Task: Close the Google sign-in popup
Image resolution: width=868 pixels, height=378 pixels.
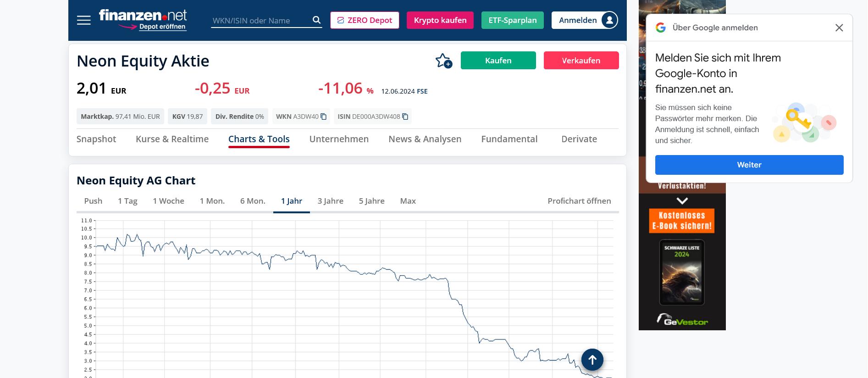Action: point(839,28)
